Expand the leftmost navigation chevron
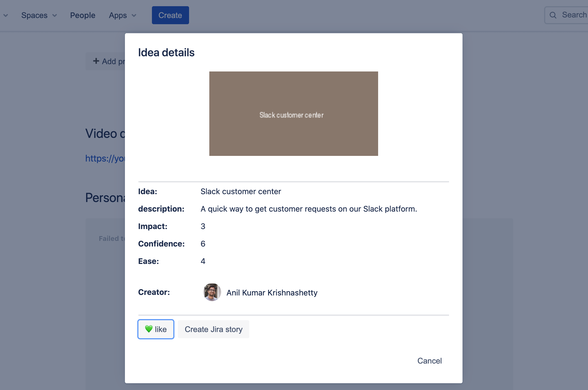Screen dimensions: 588x390 click(6, 15)
